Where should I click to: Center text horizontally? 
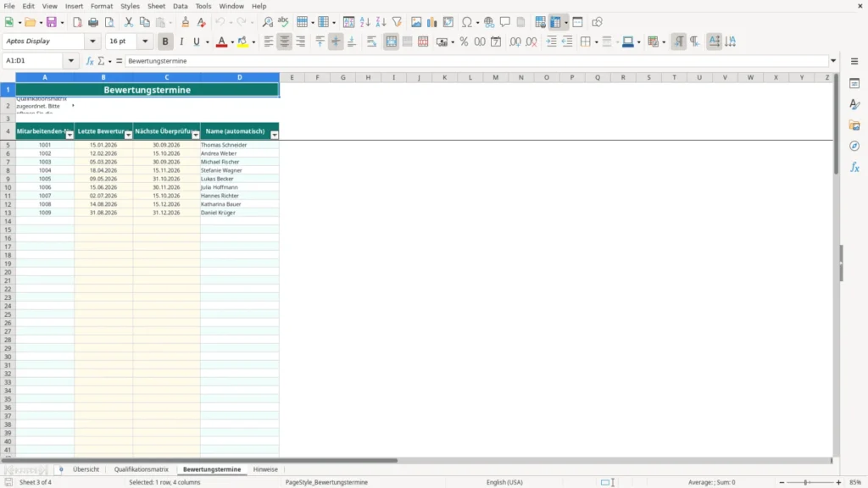285,42
